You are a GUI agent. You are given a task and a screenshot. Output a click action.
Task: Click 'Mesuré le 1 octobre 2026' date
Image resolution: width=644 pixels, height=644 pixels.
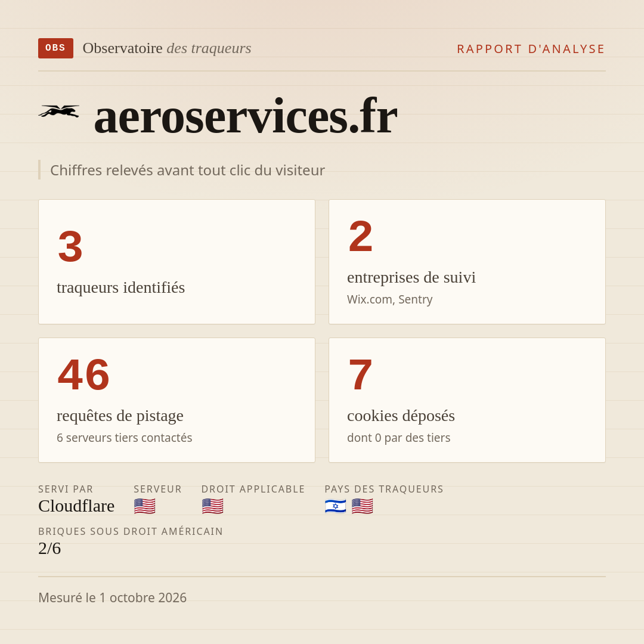[x=112, y=597]
